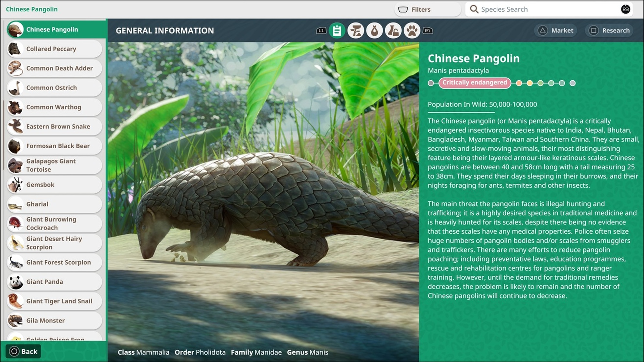Select Giant Desert Hairy Scorpion thumbnail icon
Screen dimensions: 644x362
tap(15, 243)
